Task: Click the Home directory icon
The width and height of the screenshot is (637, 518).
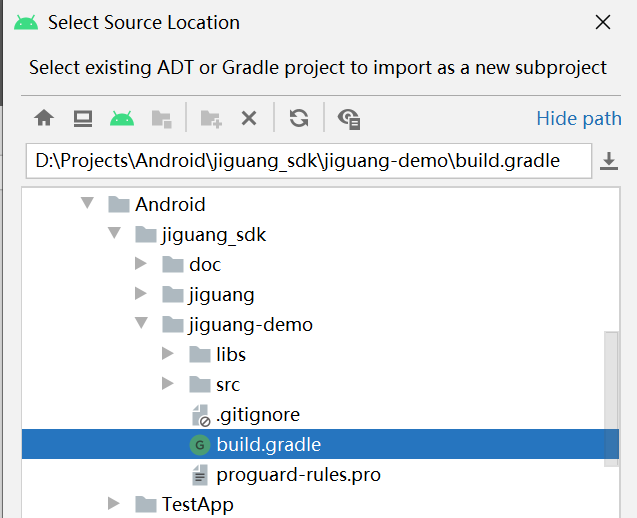Action: (x=44, y=119)
